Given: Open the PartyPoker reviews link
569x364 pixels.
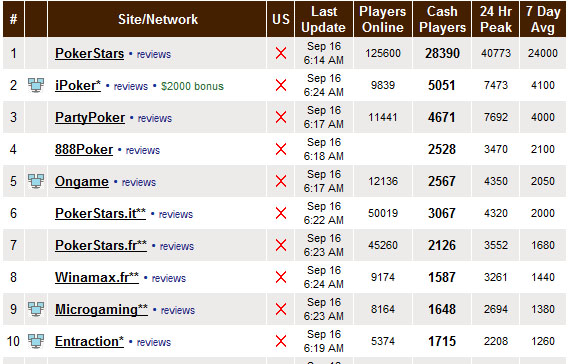Looking at the screenshot, I should [x=155, y=118].
